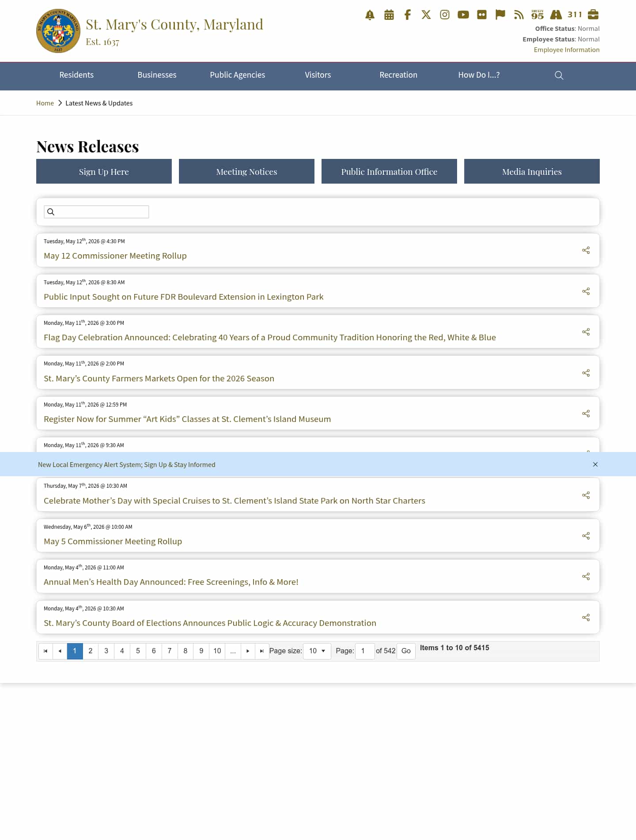Open the Visitors menu
Screen dimensions: 636x840
pyautogui.click(x=318, y=75)
